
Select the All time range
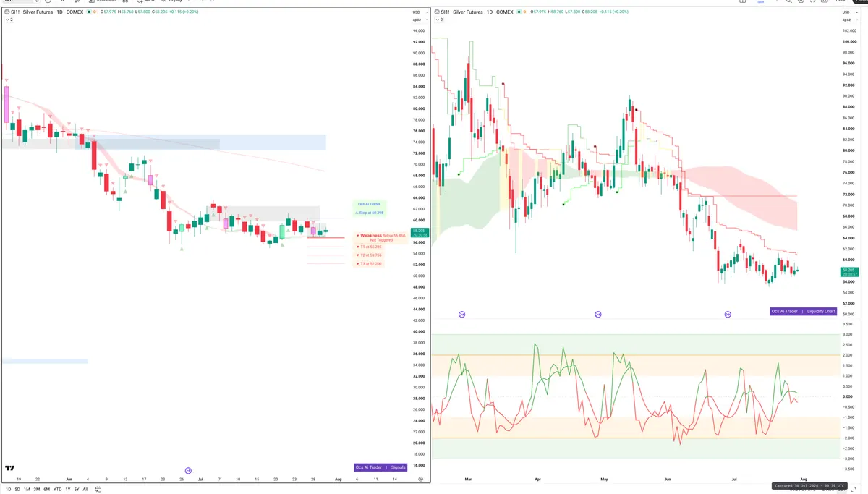coord(85,490)
